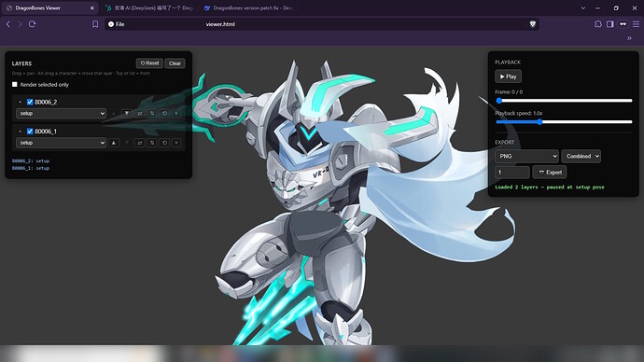
Task: Switch to the DeepSeek AI tab
Action: click(149, 7)
